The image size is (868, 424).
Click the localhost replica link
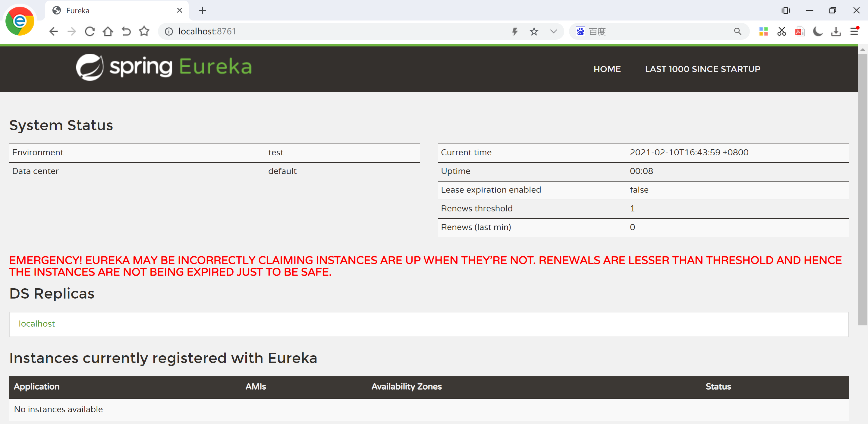37,324
